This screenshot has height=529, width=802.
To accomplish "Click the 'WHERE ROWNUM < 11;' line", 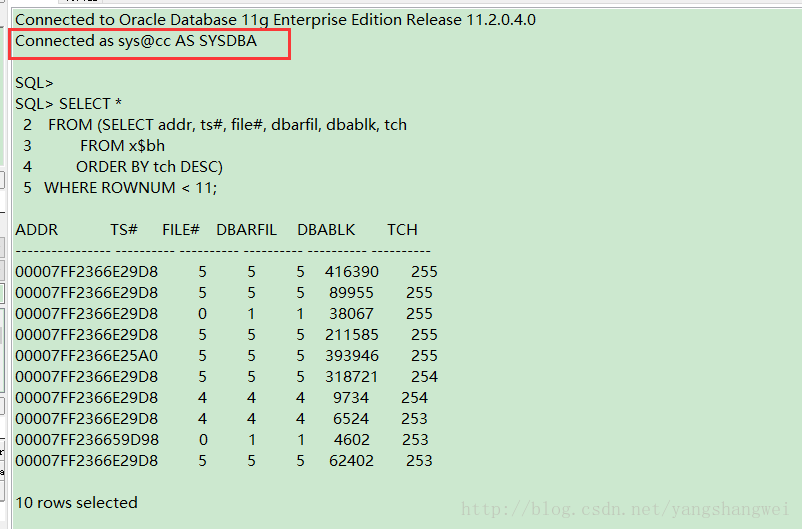I will (120, 188).
